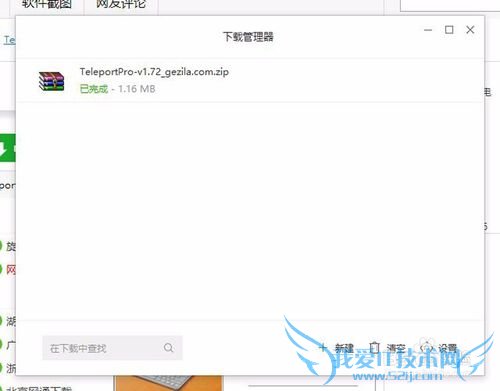Focus the 在下载中查找 search field

(112, 348)
